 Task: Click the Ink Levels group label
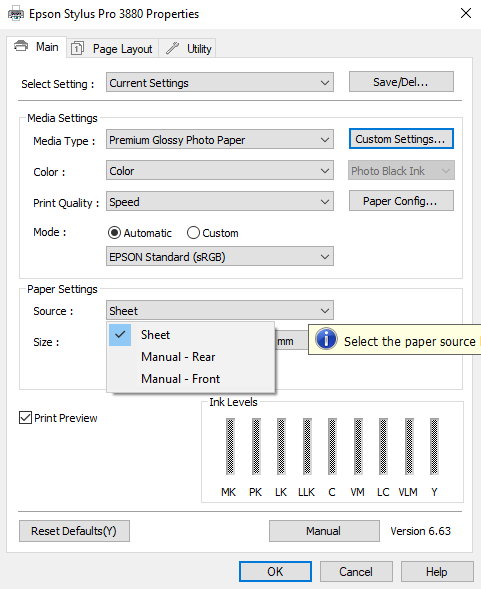[233, 402]
